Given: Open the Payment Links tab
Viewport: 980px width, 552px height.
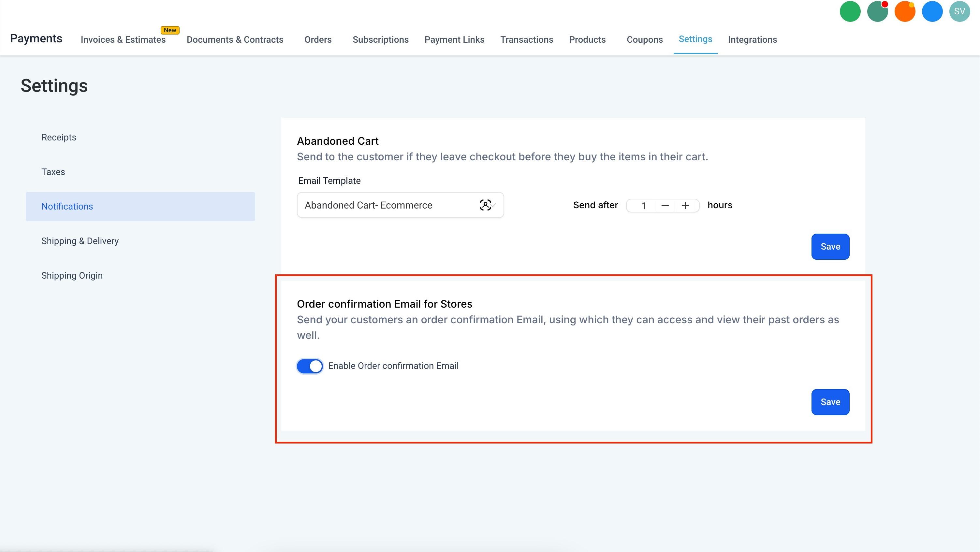Looking at the screenshot, I should coord(454,39).
